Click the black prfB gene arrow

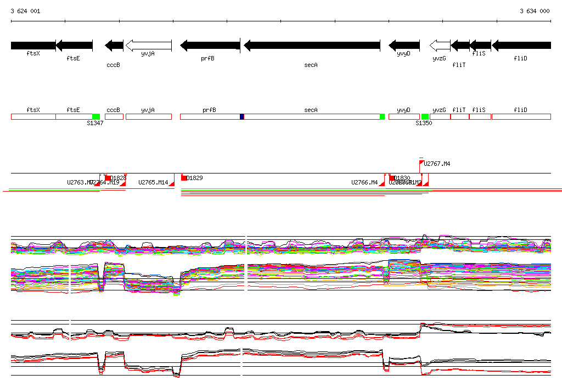click(x=210, y=45)
